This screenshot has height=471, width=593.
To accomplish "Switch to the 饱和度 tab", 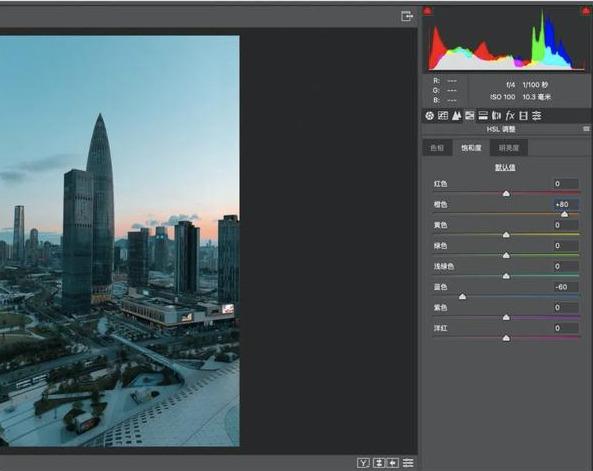I will pyautogui.click(x=471, y=148).
